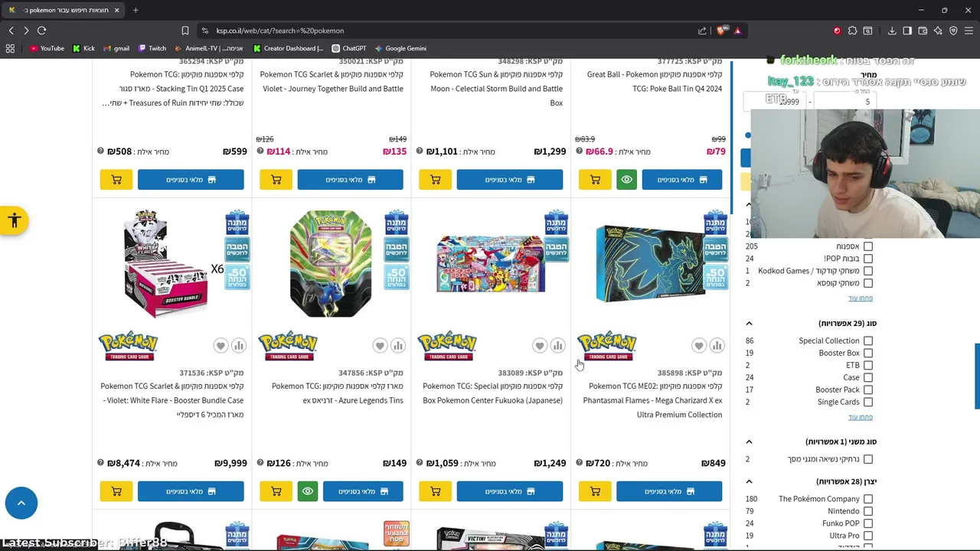980x551 pixels.
Task: Favorite the White Flare Booster Bundle Case
Action: (220, 346)
